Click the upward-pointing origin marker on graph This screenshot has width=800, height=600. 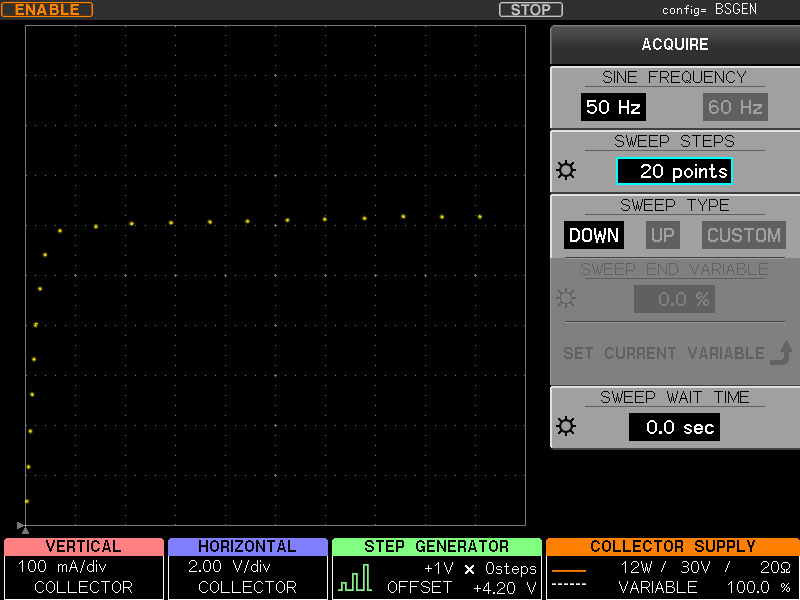[x=26, y=531]
